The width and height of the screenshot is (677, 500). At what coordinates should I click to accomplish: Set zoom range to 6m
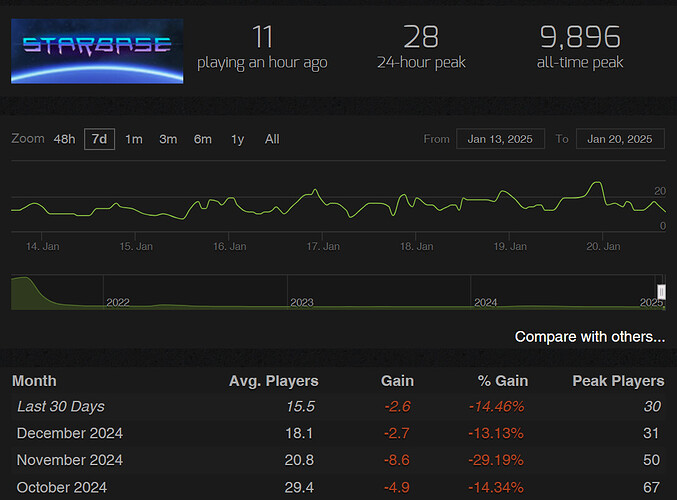(202, 139)
